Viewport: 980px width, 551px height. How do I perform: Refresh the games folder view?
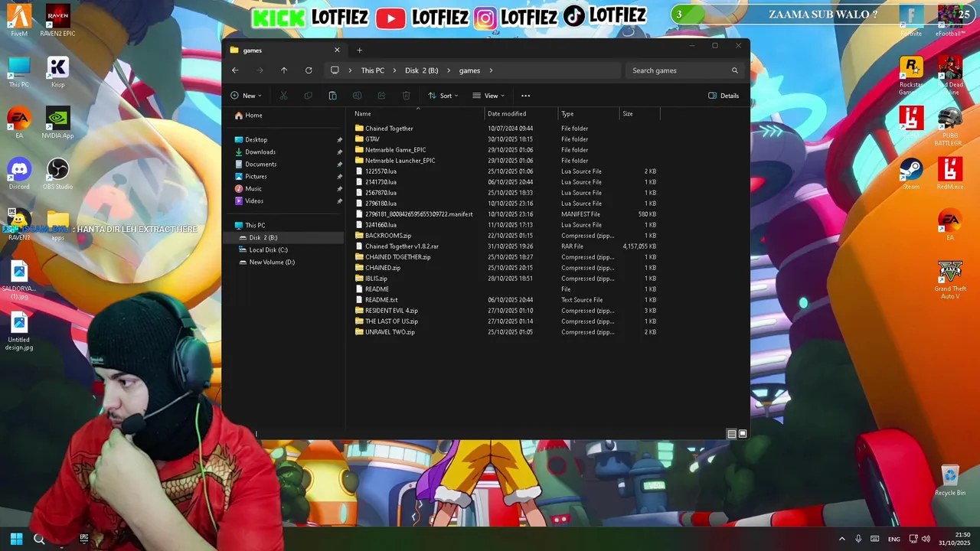click(x=309, y=70)
